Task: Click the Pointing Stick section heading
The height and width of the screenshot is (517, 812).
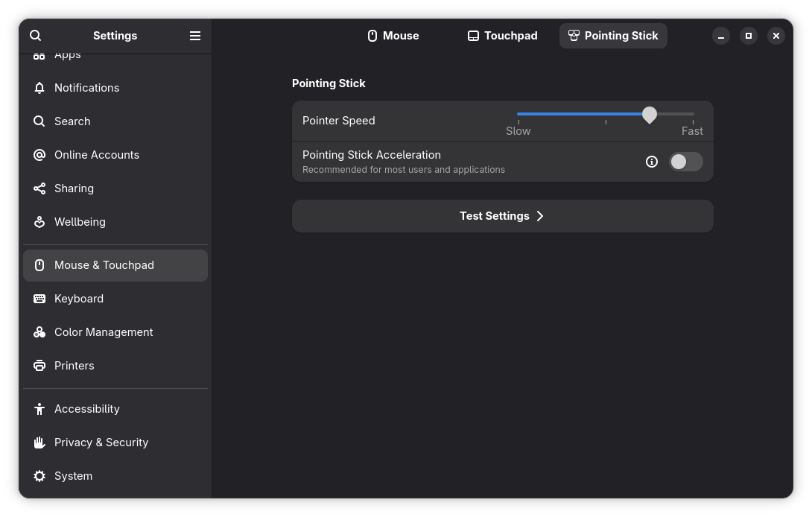Action: (329, 83)
